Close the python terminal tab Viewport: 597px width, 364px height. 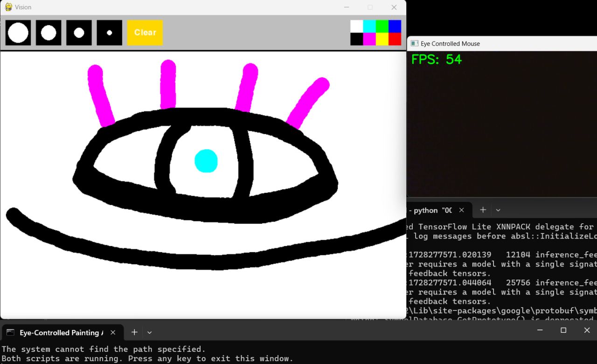(461, 210)
